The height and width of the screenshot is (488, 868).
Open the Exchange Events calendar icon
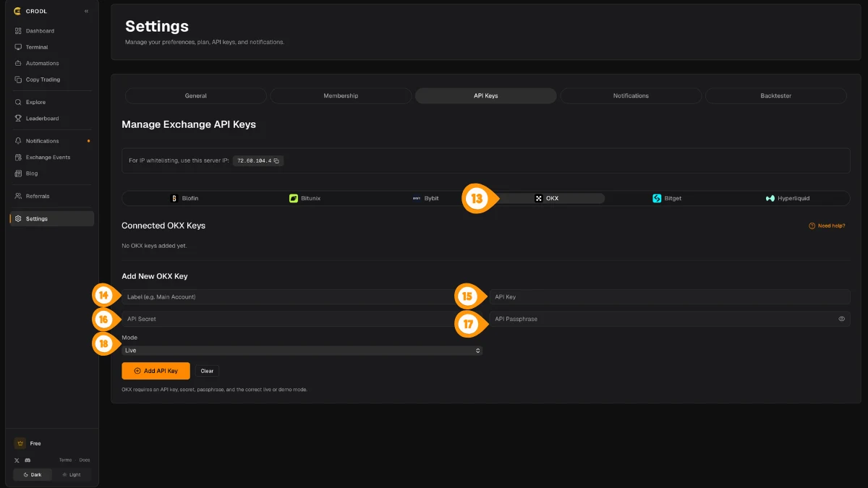click(18, 157)
